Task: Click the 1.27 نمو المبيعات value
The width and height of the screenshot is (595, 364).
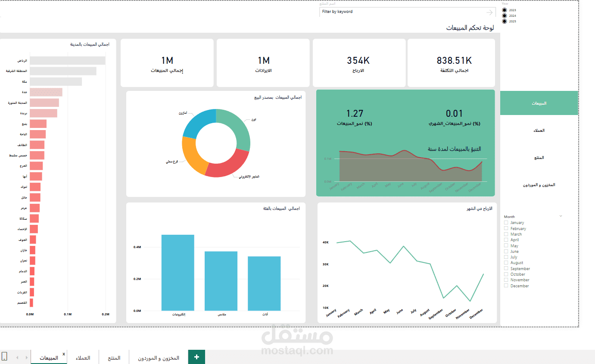Action: coord(355,114)
